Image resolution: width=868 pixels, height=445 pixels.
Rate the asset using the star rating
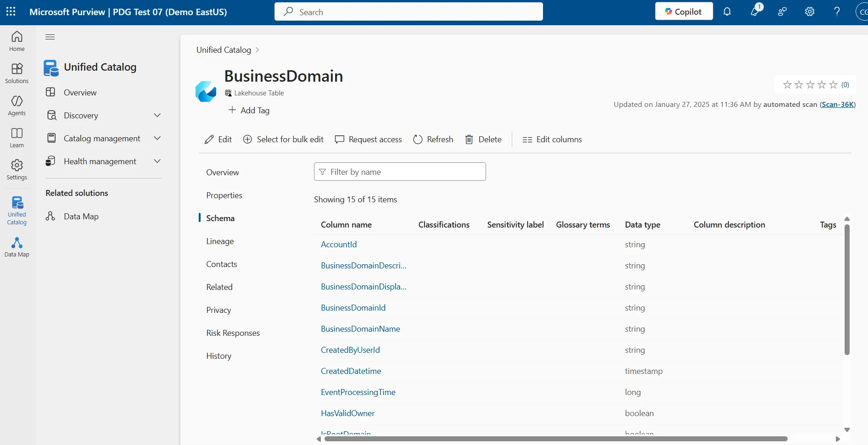(x=810, y=84)
